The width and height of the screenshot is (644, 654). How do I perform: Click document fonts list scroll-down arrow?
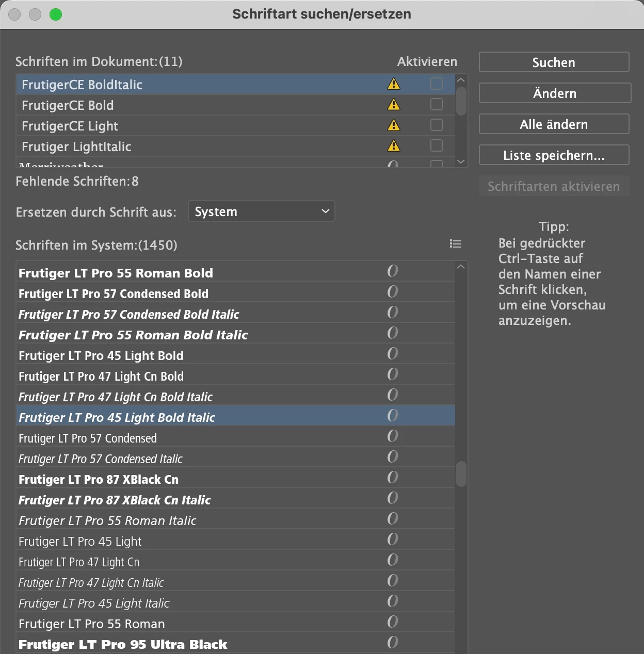click(461, 161)
